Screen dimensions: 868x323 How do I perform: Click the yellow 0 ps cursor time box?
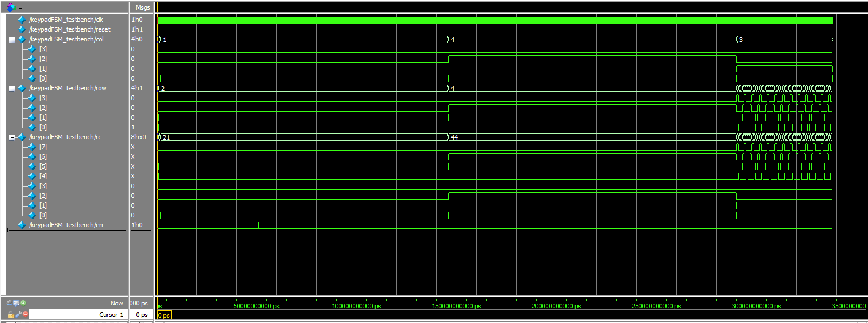click(164, 315)
